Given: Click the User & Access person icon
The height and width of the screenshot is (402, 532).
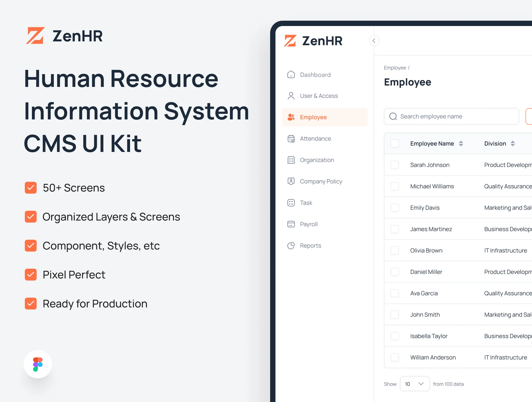Looking at the screenshot, I should pyautogui.click(x=291, y=96).
